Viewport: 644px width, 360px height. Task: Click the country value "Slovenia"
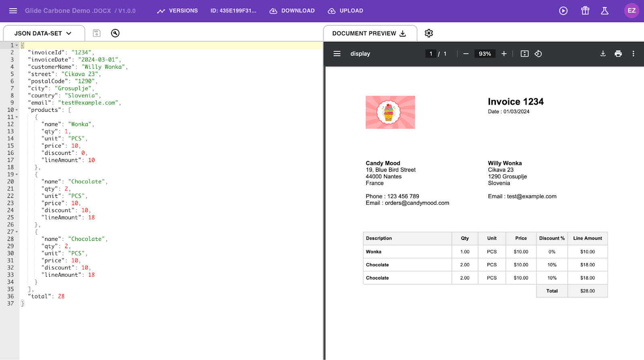click(81, 96)
